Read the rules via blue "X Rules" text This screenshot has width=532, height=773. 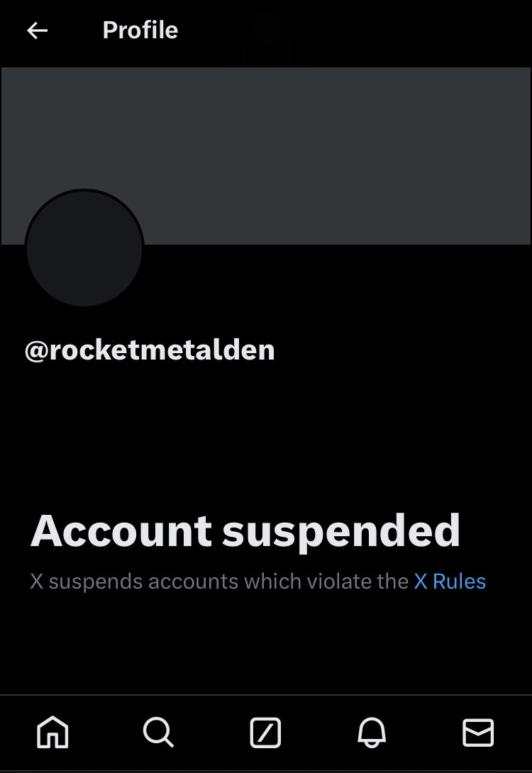point(450,582)
